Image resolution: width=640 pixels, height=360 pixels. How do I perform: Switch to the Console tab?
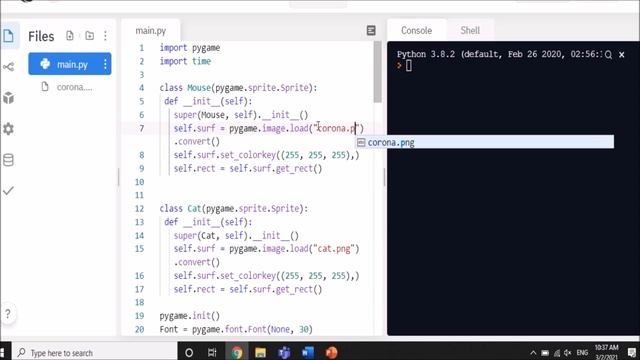click(416, 31)
